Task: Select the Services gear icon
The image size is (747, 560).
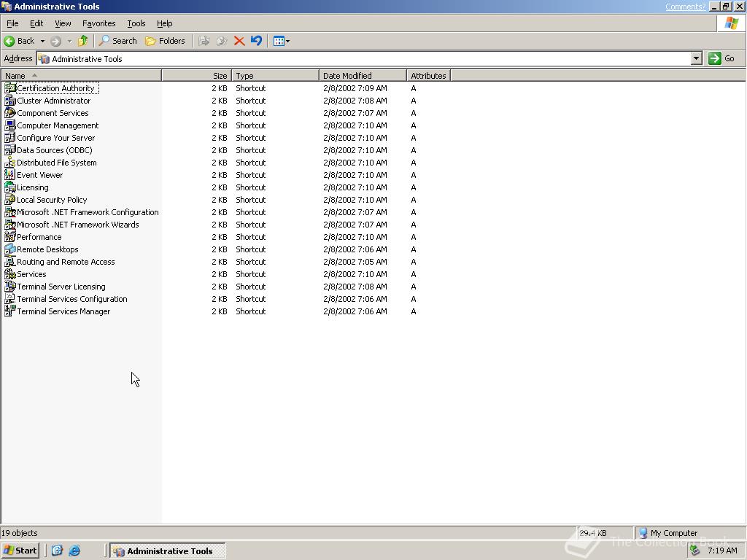Action: click(10, 274)
